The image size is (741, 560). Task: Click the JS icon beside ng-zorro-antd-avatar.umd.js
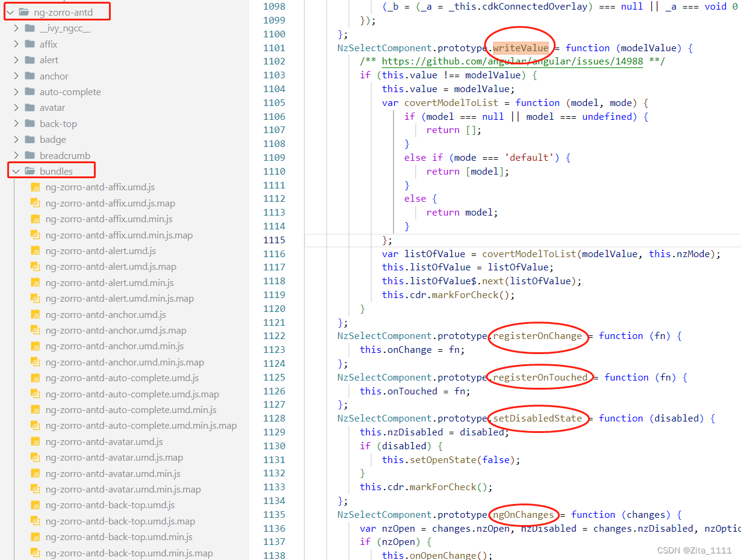pyautogui.click(x=36, y=441)
